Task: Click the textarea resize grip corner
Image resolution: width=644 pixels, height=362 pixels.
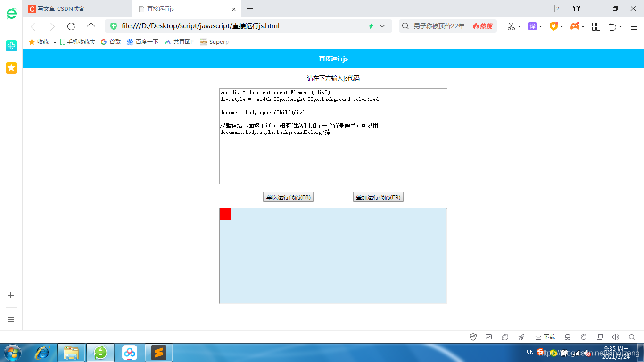Action: tap(444, 181)
